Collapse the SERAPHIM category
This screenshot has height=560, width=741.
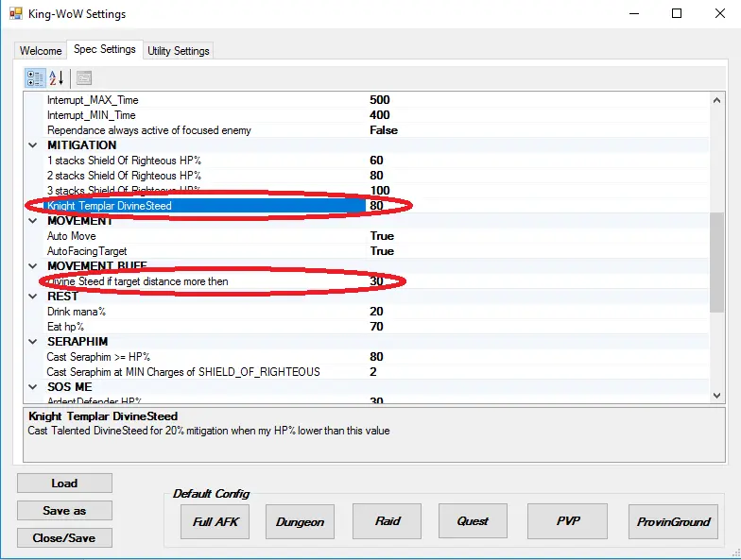click(32, 342)
